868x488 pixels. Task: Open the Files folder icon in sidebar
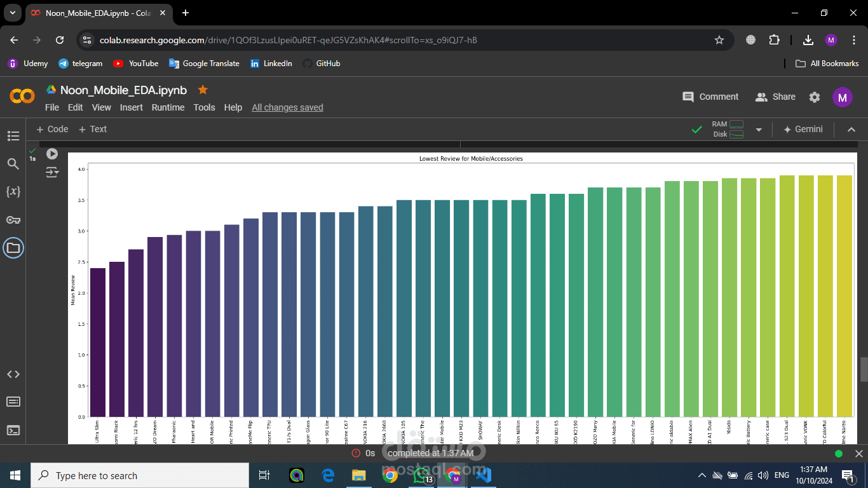(x=13, y=248)
